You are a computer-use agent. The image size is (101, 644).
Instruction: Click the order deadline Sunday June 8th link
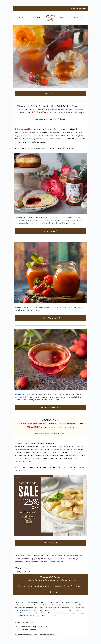(31, 449)
